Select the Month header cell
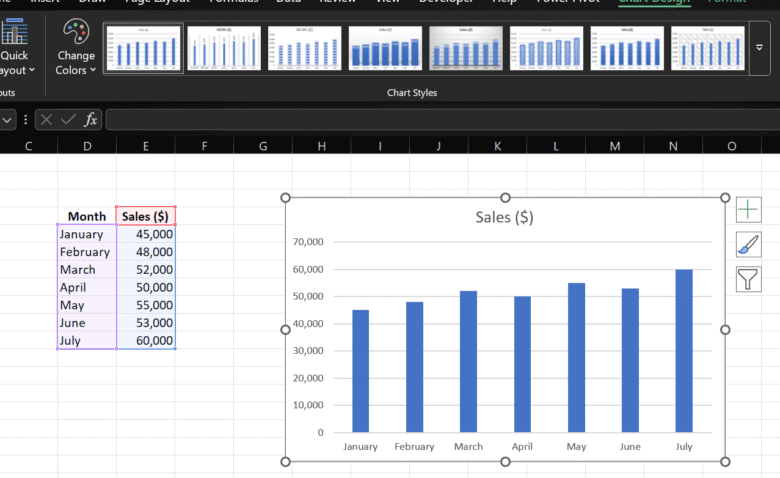Screen dimensions: 780x478 click(87, 216)
